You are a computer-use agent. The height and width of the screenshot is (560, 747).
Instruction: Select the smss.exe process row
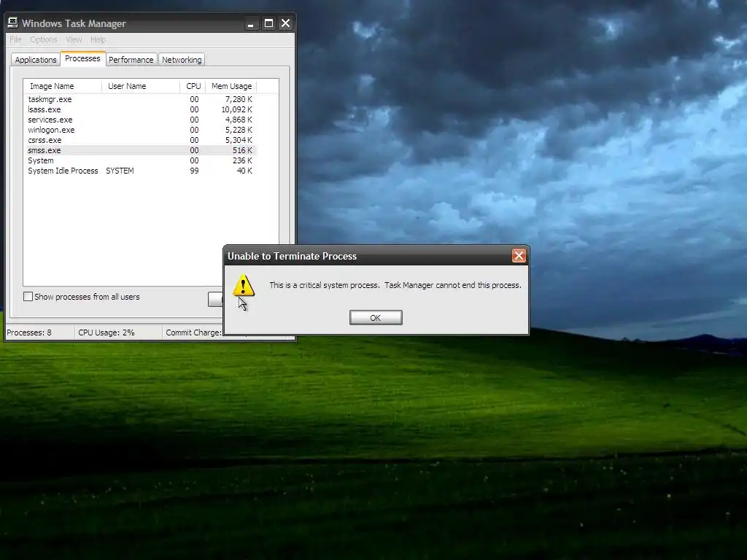coord(141,150)
